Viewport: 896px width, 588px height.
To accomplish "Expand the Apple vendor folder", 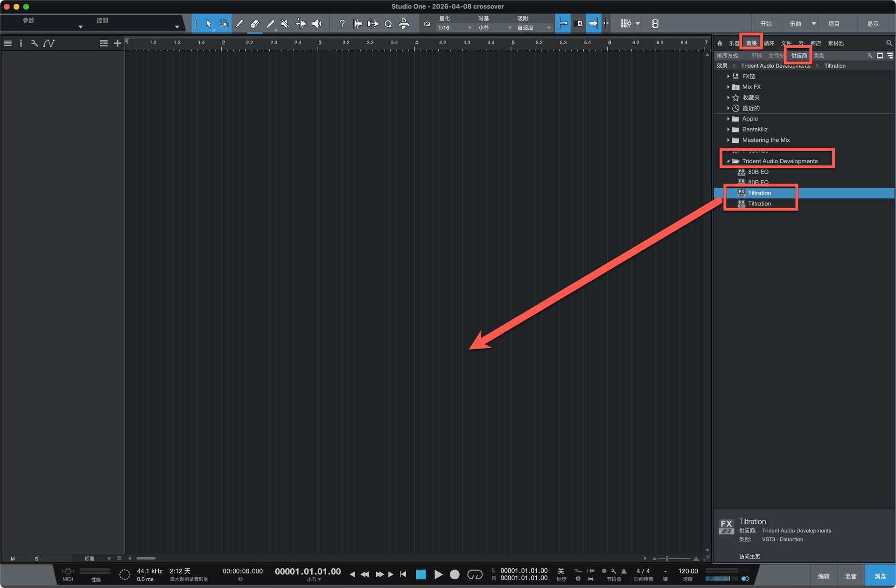I will [728, 119].
